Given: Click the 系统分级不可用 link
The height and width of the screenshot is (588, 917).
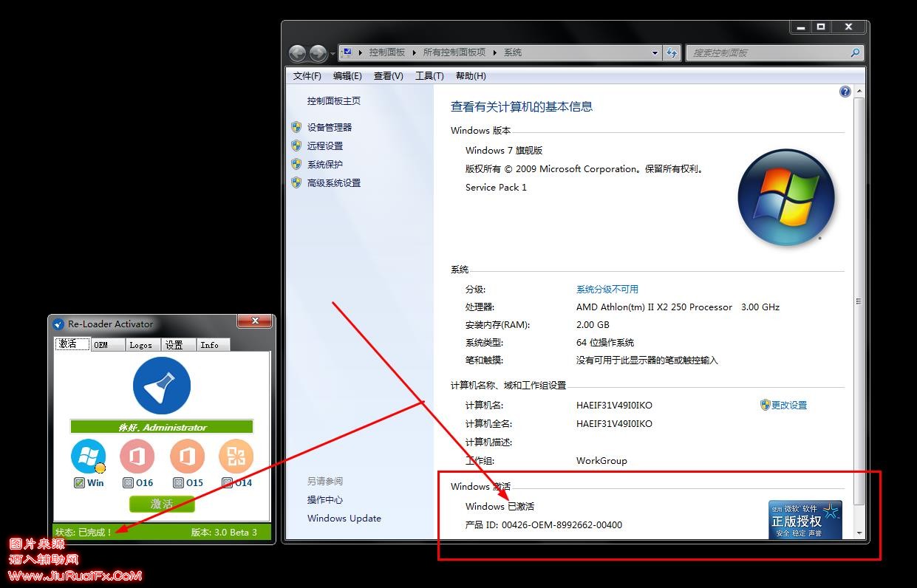Looking at the screenshot, I should pos(607,289).
